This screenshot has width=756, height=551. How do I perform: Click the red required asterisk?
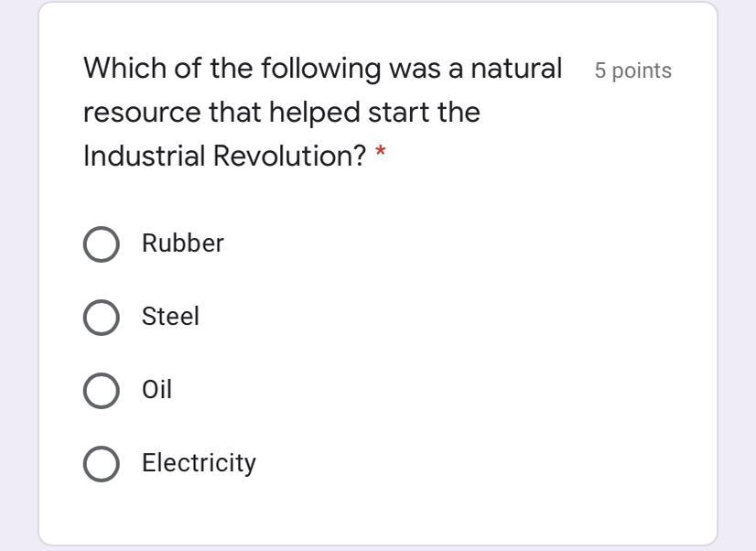click(381, 155)
